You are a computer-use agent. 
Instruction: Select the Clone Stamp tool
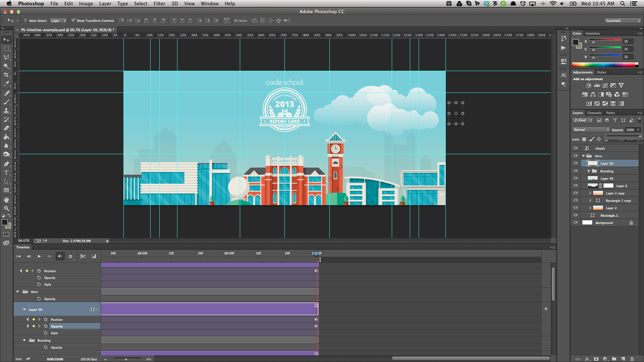click(6, 110)
